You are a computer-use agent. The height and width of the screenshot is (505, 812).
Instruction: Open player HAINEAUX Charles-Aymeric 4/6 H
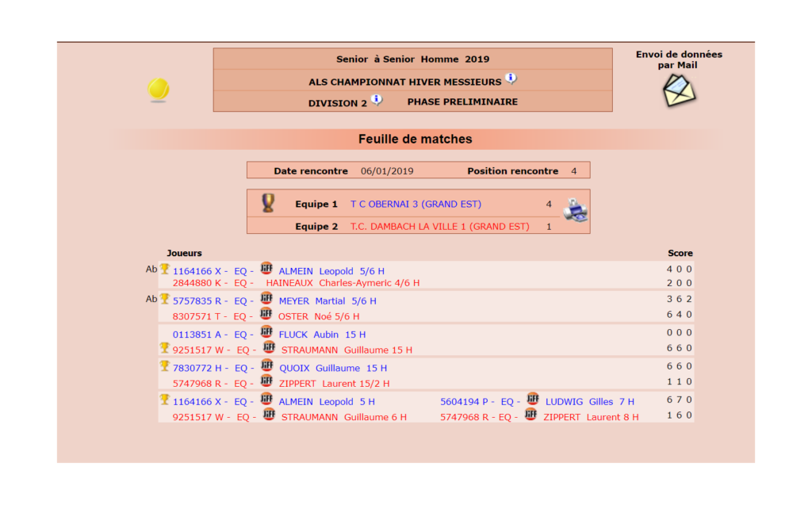tap(343, 283)
